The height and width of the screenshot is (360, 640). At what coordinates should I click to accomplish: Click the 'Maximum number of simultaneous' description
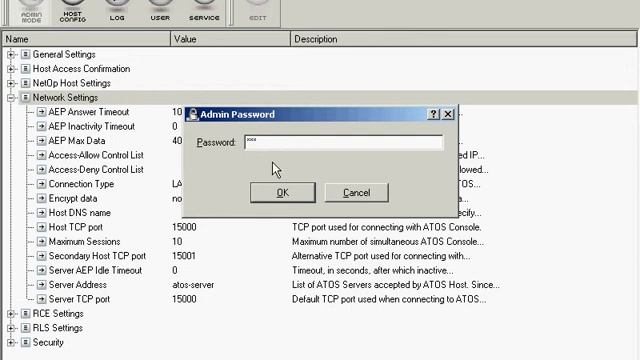tap(388, 242)
